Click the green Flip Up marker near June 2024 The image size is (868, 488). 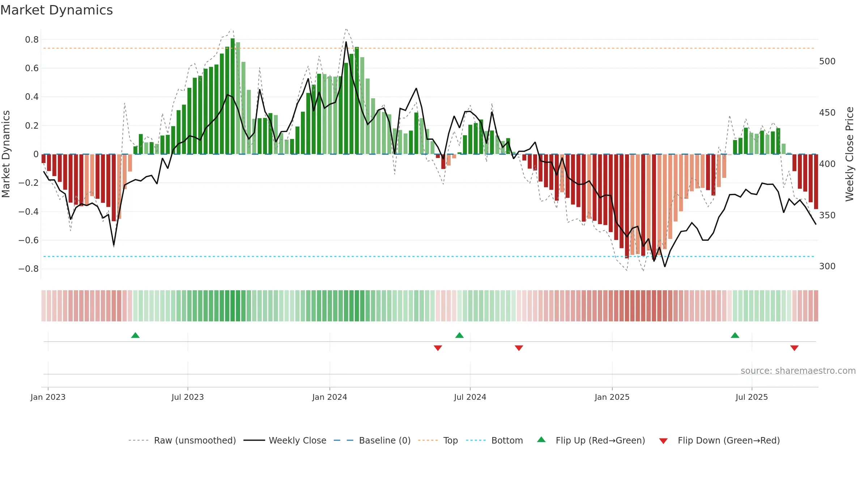coord(459,335)
